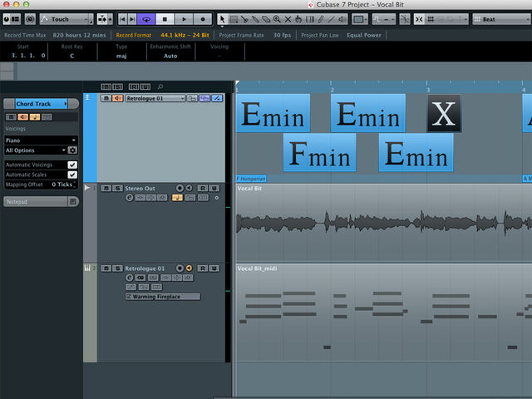
Task: Select the Line tool
Action: (x=331, y=19)
